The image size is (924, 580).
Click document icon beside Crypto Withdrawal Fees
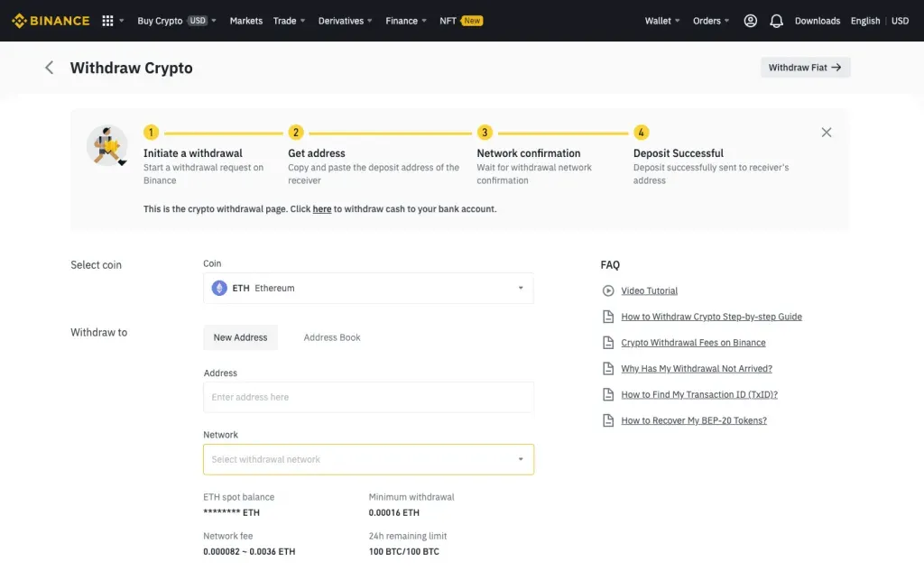tap(608, 343)
